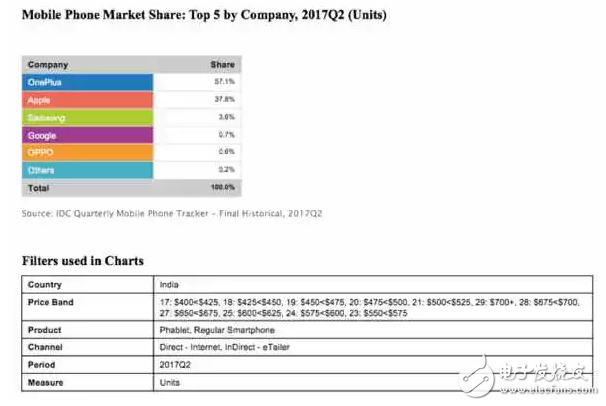Click the teal Others company cell
Image resolution: width=606 pixels, height=406 pixels.
click(87, 170)
